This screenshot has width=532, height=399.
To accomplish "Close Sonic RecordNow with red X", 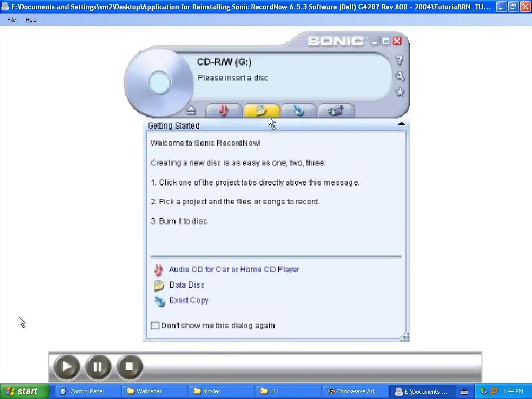I will point(397,41).
